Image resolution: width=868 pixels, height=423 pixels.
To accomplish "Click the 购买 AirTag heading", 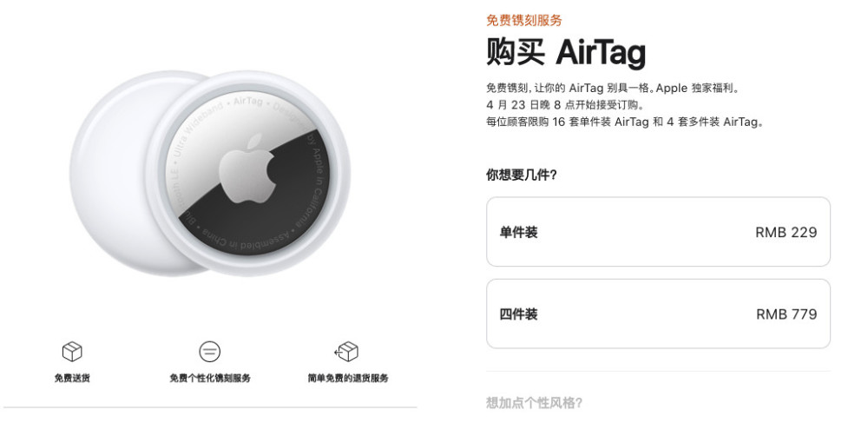I will coord(565,54).
